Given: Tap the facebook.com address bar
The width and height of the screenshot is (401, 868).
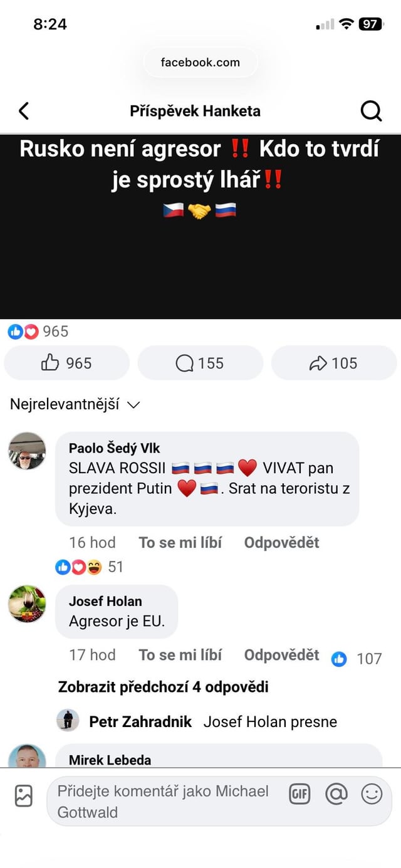Looking at the screenshot, I should pos(200,62).
